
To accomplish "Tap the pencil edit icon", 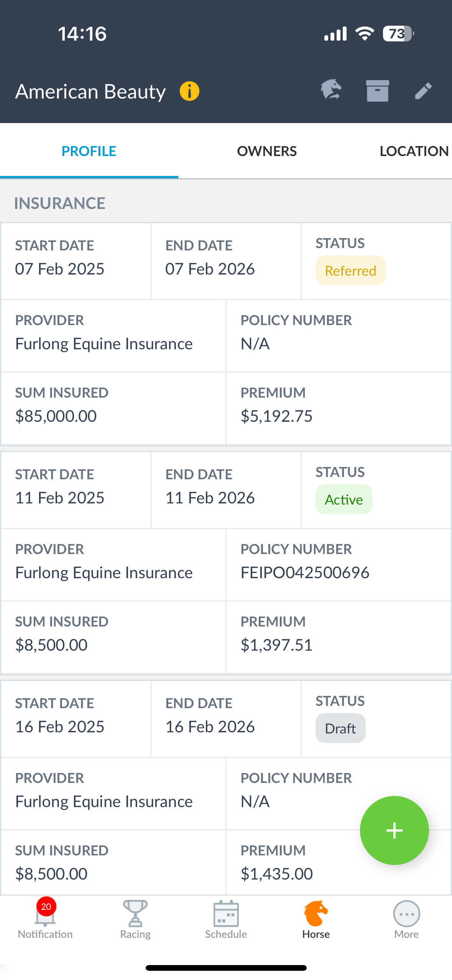I will click(x=423, y=91).
